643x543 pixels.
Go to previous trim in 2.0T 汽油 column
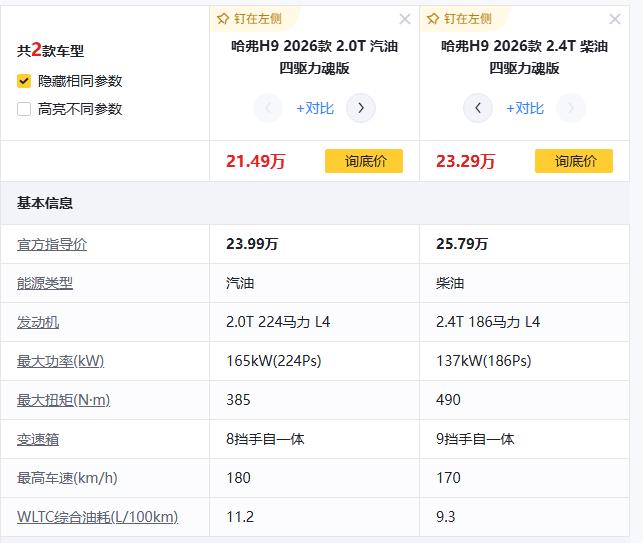click(x=268, y=108)
